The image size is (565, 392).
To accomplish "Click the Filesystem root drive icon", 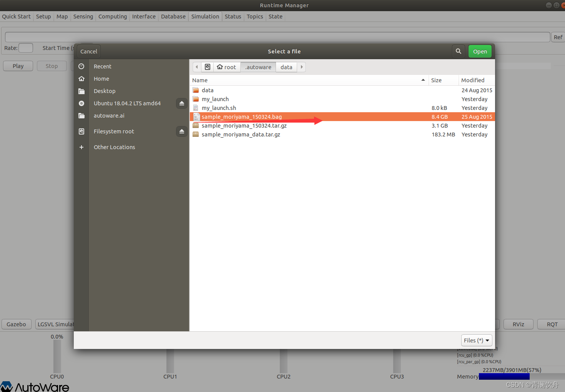I will 81,131.
